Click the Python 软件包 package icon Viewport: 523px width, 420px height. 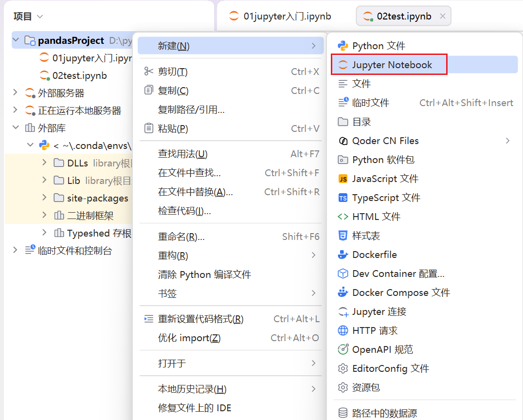pyautogui.click(x=343, y=160)
